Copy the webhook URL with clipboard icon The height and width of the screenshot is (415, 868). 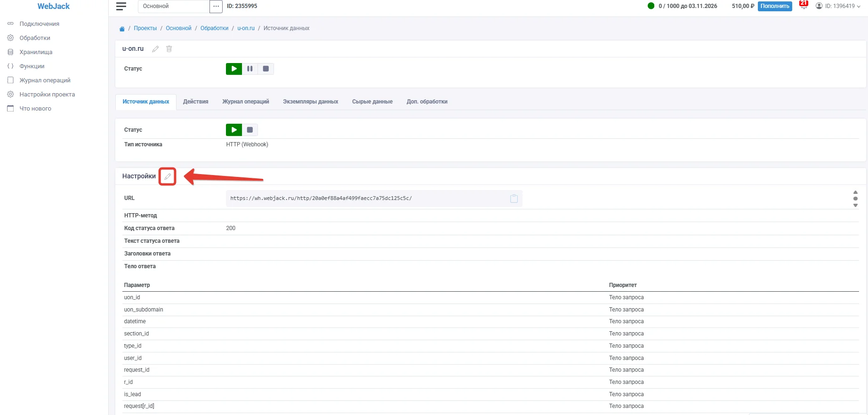tap(514, 199)
